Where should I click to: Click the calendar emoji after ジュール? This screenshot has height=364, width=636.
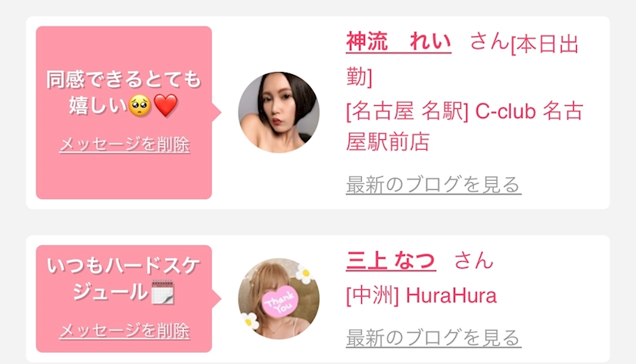click(x=163, y=292)
